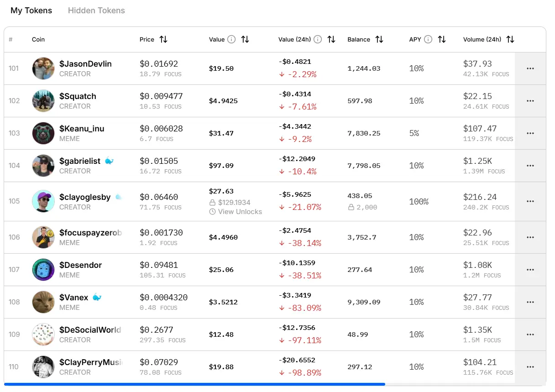
Task: Open three-dot menu for $Desendor row
Action: [530, 270]
